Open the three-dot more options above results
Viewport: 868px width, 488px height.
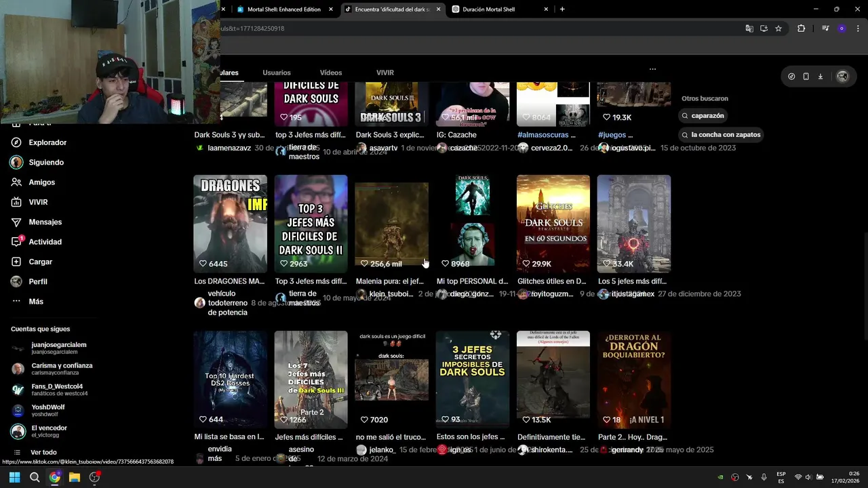[652, 69]
